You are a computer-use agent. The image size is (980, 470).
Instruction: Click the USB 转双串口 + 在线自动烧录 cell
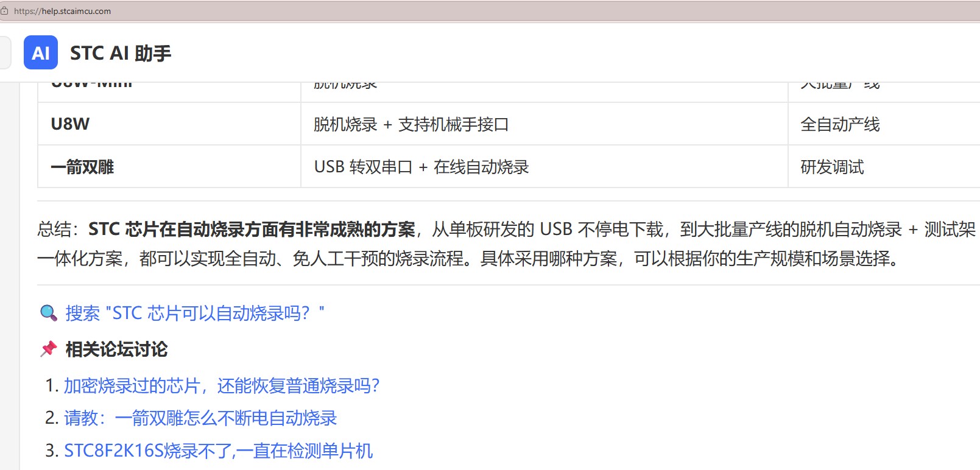[545, 166]
